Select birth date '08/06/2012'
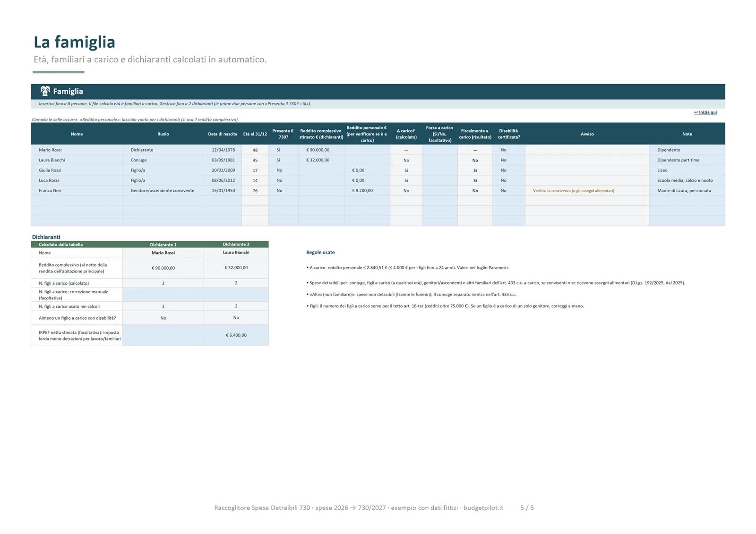This screenshot has height=534, width=756. click(x=223, y=180)
